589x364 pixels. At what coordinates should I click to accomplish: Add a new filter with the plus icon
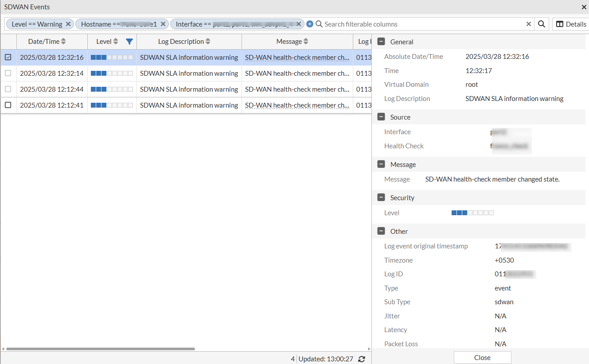coord(310,24)
